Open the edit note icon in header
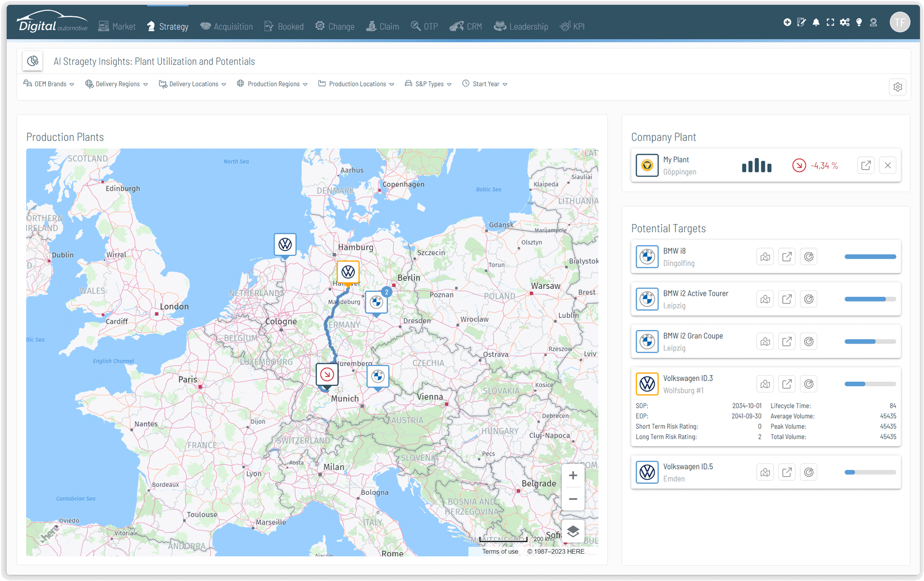The height and width of the screenshot is (581, 924). click(x=801, y=22)
